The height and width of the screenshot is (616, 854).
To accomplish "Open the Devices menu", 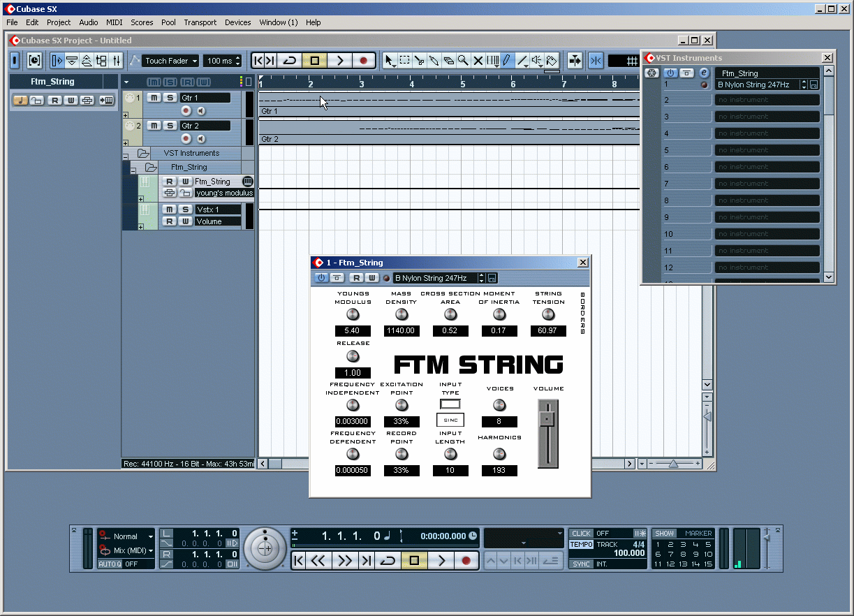I will tap(237, 22).
